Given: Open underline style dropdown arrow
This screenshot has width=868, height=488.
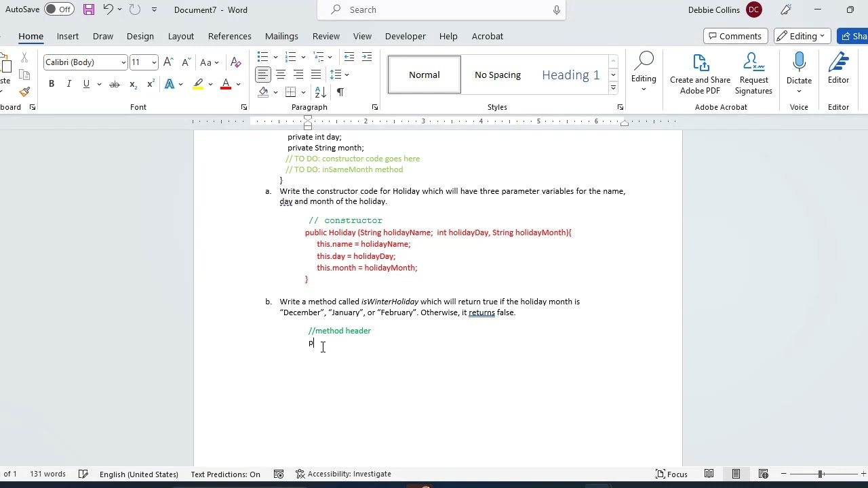Looking at the screenshot, I should 99,84.
